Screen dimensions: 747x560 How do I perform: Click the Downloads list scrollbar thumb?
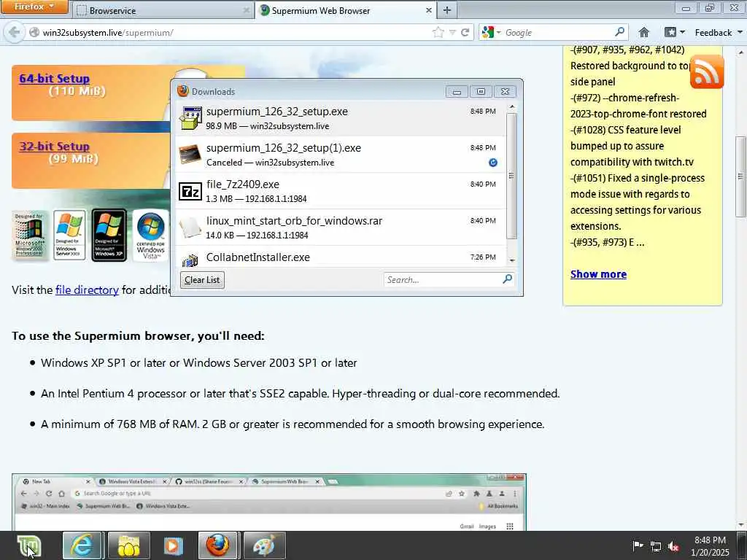[511, 176]
